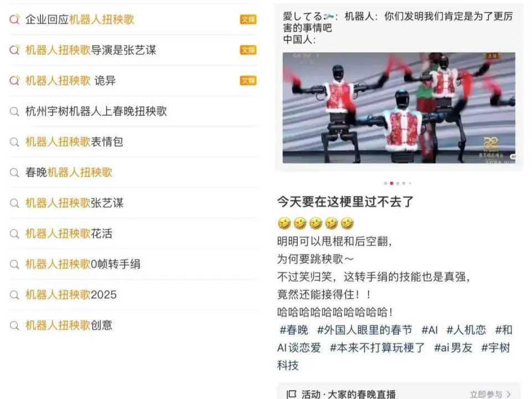Click the 文娱 tag on 导演是张艺谋 row

[x=248, y=50]
